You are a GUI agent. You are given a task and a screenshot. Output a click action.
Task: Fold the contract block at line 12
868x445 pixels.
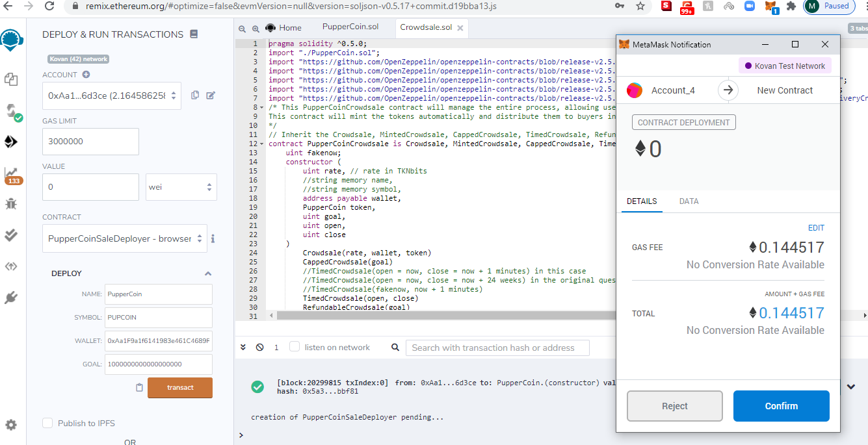262,144
